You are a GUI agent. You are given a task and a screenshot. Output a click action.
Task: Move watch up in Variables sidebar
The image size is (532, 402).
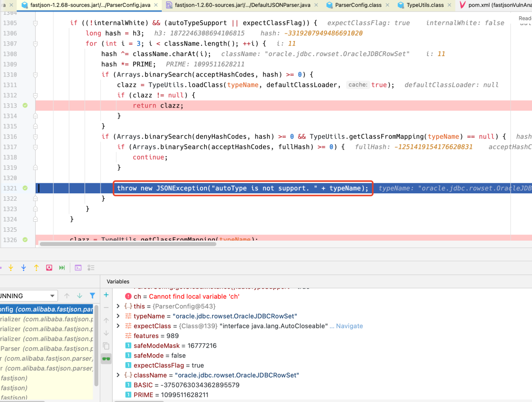coord(106,320)
